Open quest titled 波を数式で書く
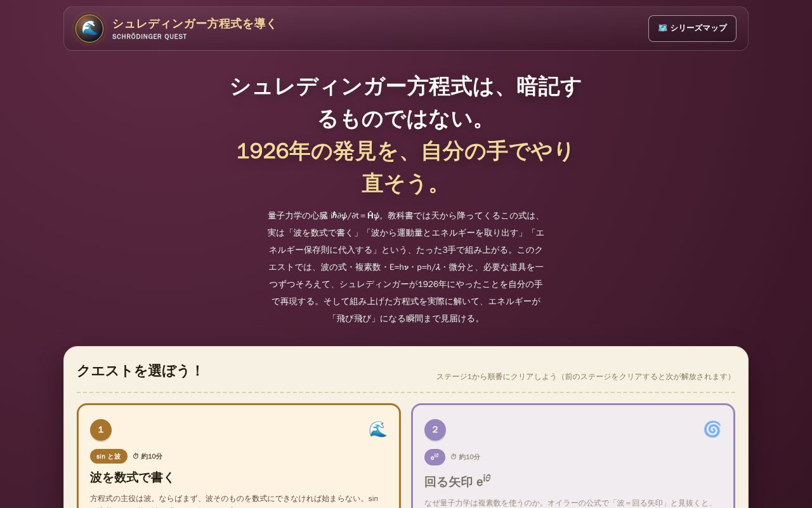The image size is (812, 508). point(132,478)
